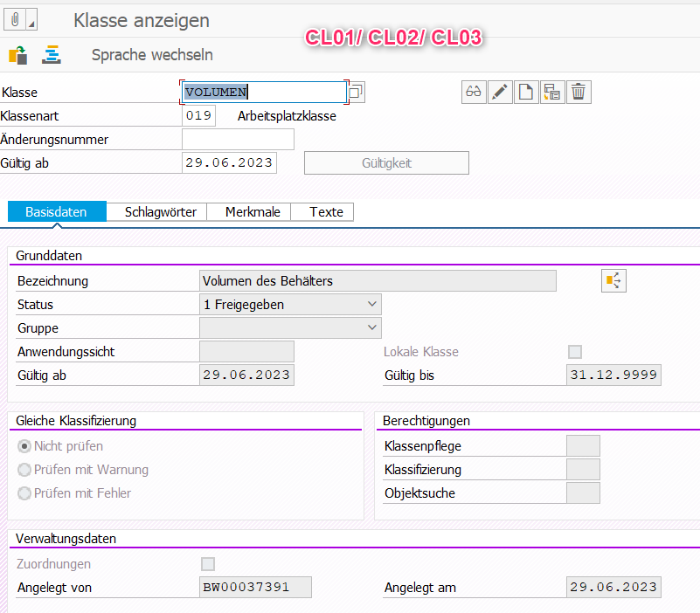Expand the Gruppe dropdown
700x613 pixels.
pos(290,327)
